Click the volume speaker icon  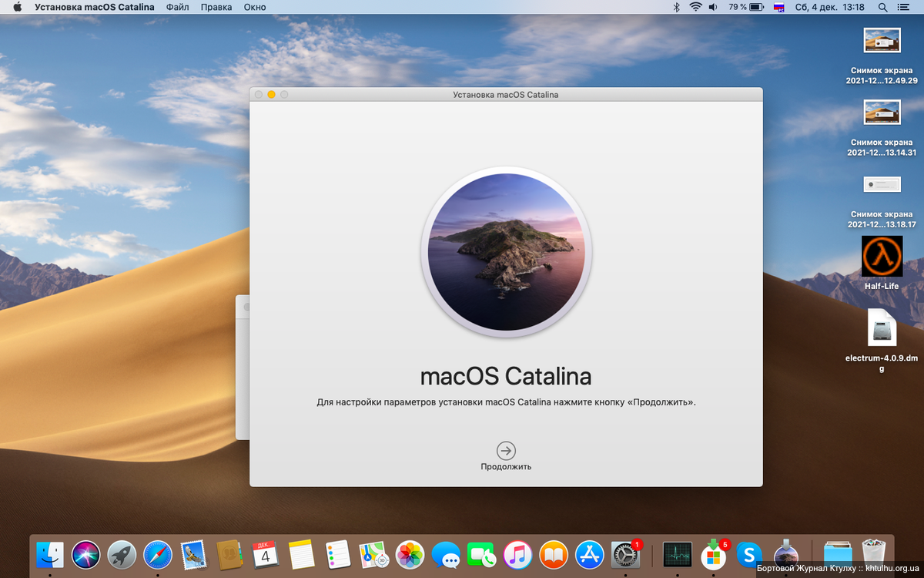(x=713, y=7)
